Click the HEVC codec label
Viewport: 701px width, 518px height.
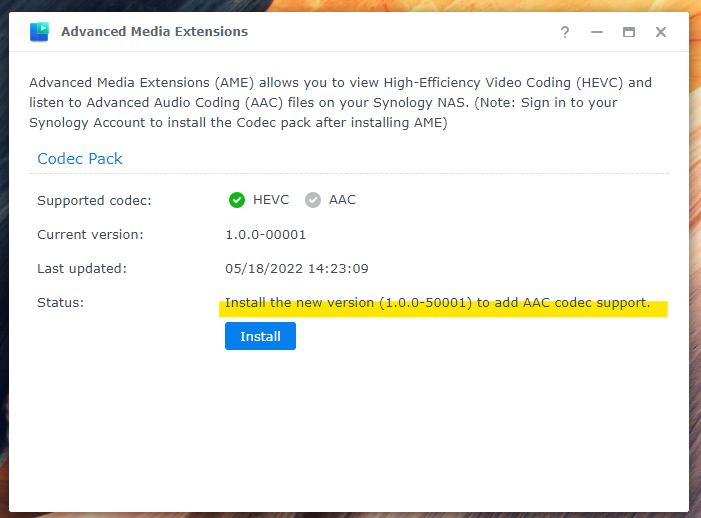[x=271, y=200]
